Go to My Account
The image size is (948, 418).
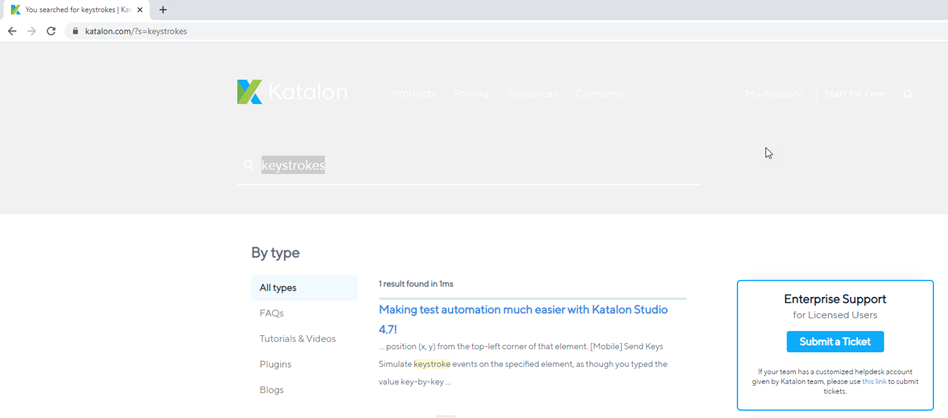774,94
